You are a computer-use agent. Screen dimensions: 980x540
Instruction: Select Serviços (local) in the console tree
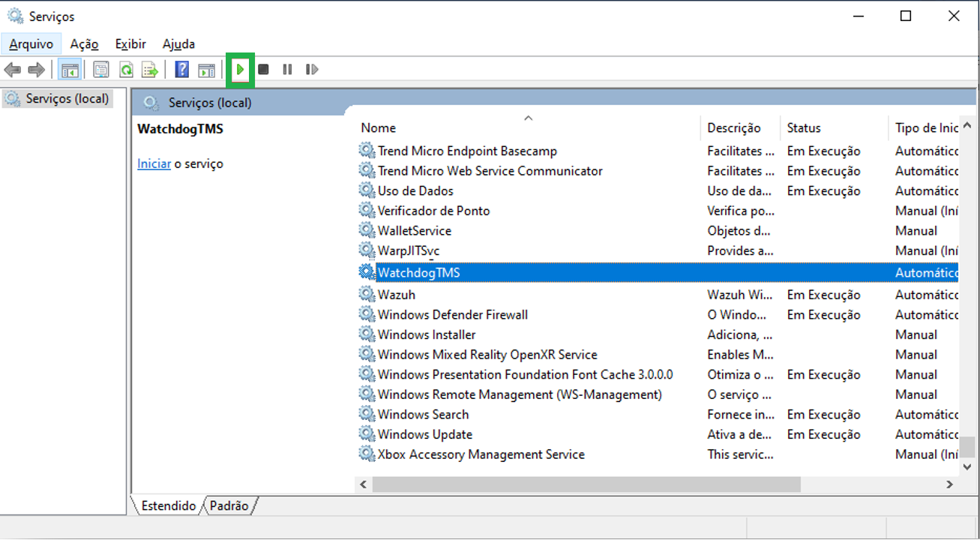tap(67, 98)
